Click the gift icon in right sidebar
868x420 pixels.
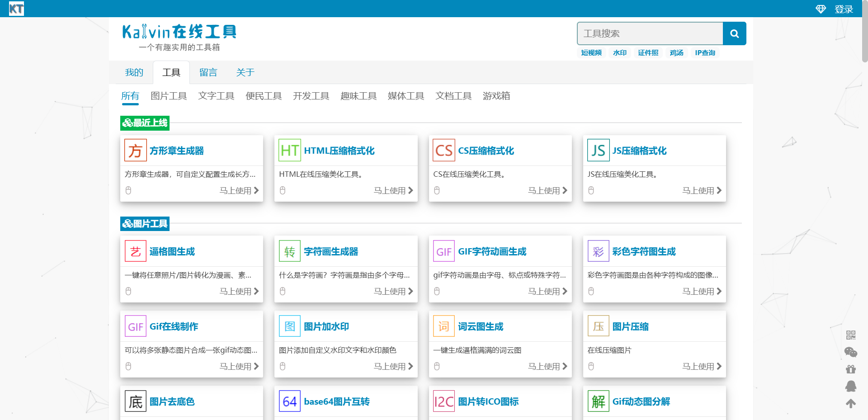pyautogui.click(x=851, y=369)
